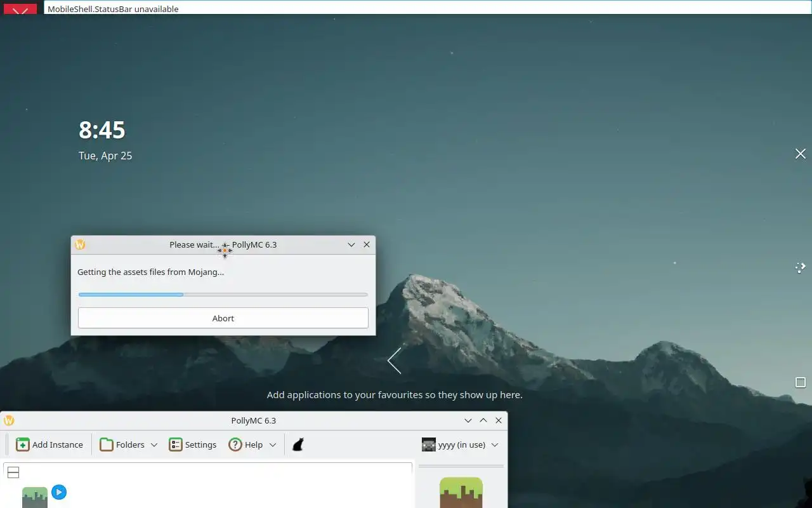Open the yyyy (in use) account menu
812x508 pixels.
click(x=460, y=444)
